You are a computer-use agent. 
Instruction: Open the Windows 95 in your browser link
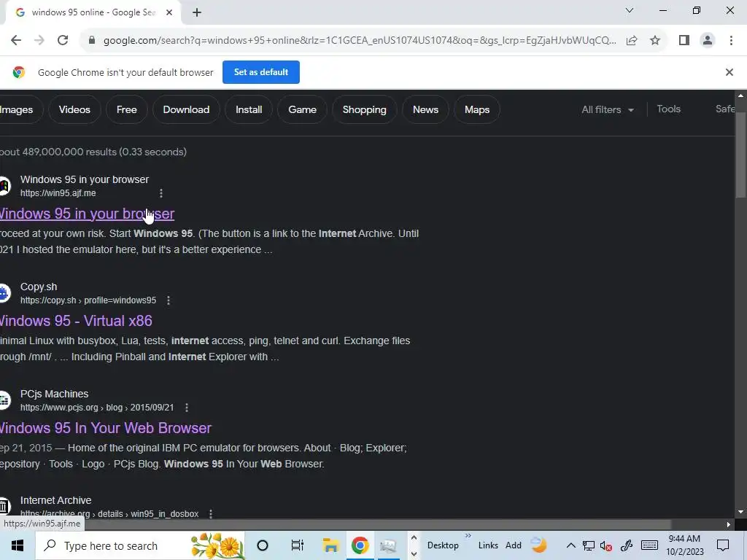pos(87,214)
